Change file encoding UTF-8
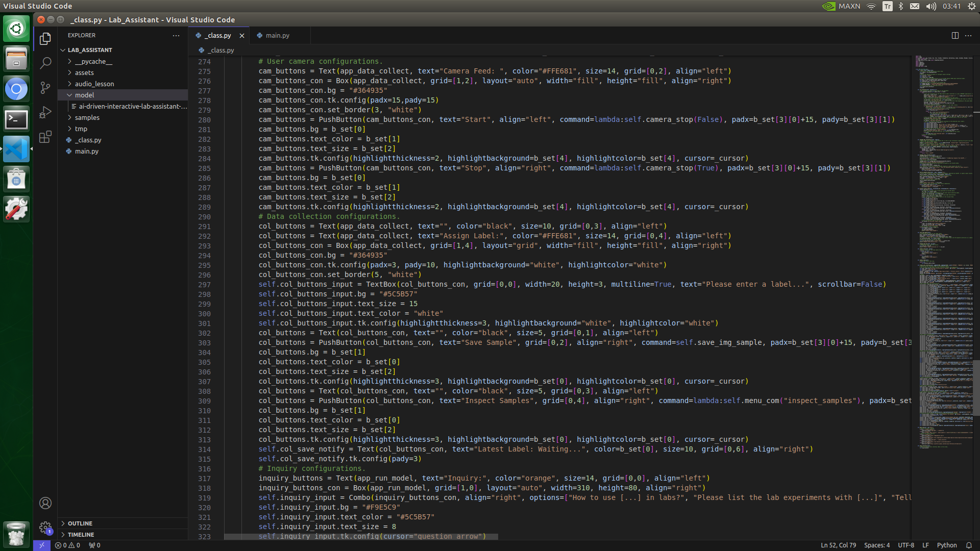Image resolution: width=980 pixels, height=551 pixels. pos(906,545)
